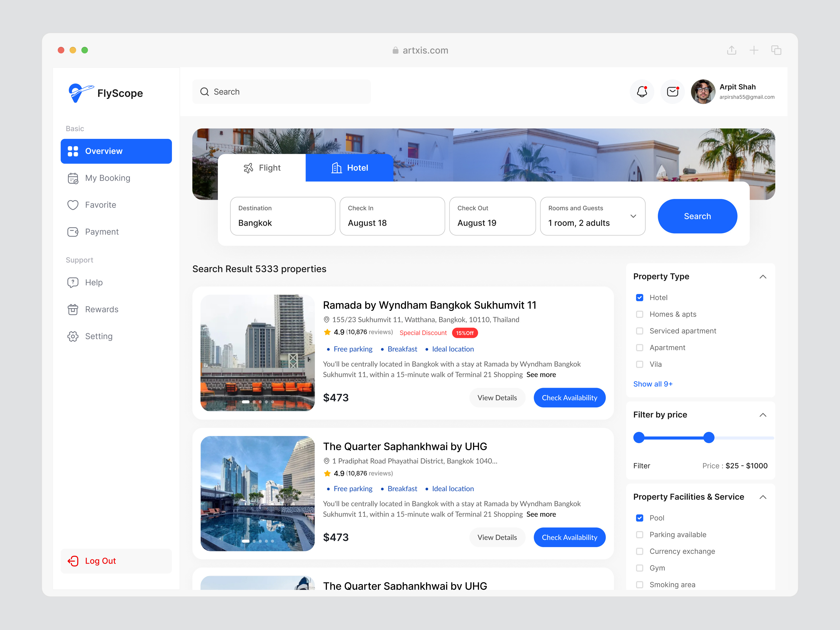Click the star rating icon for Ramada
Viewport: 840px width, 630px height.
pyautogui.click(x=327, y=332)
